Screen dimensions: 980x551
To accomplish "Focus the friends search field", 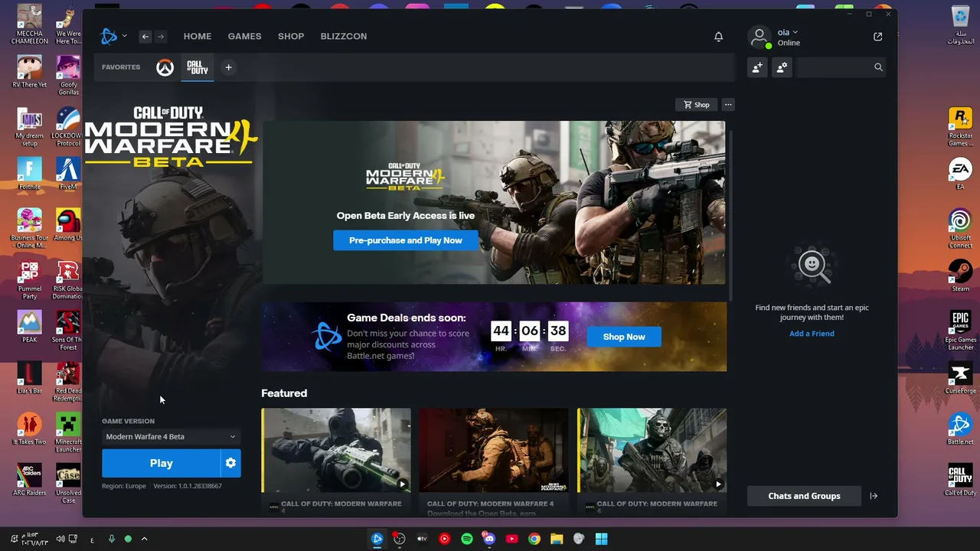I will 841,67.
